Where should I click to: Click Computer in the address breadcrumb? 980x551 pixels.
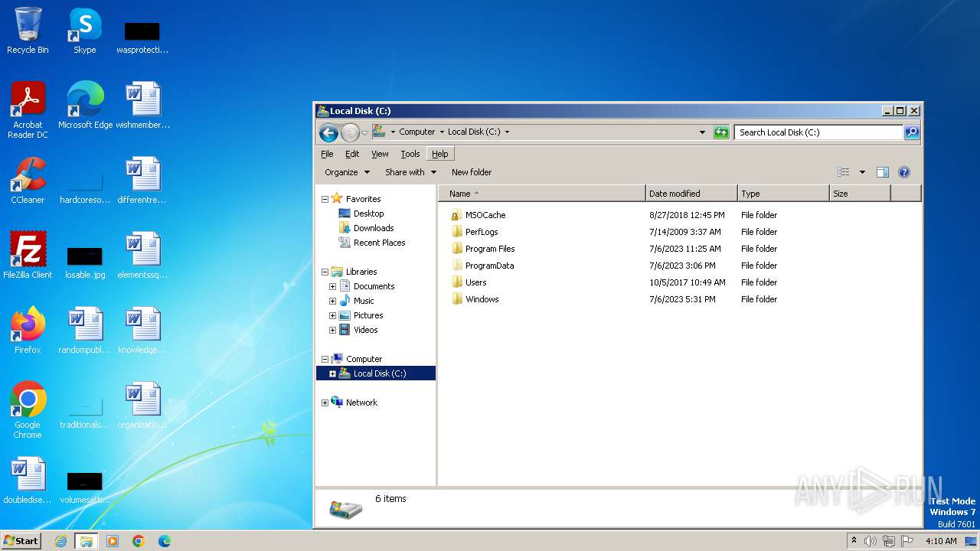pos(416,132)
